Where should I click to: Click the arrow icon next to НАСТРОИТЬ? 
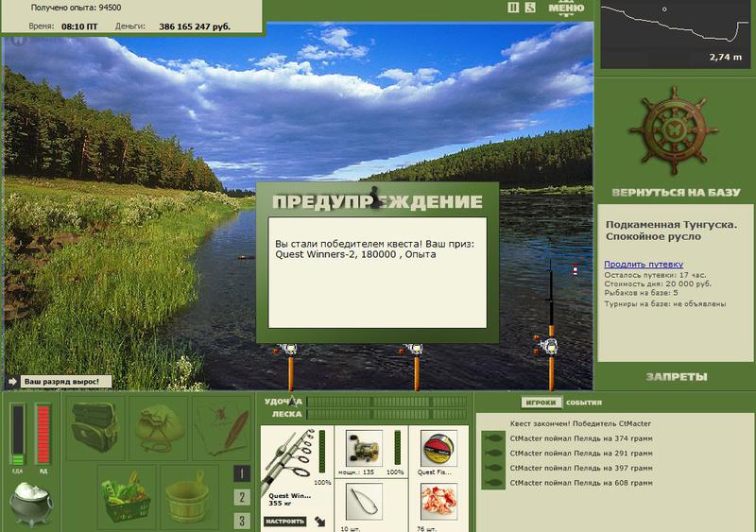pos(319,521)
